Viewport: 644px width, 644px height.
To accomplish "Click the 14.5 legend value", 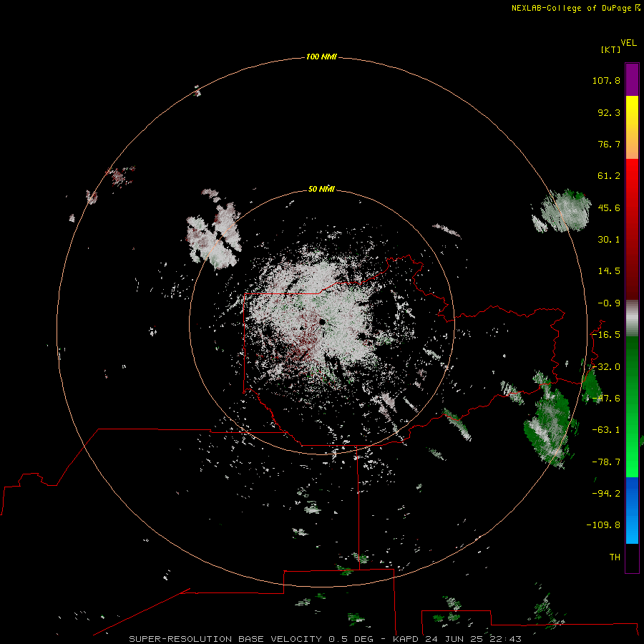I will coord(609,271).
